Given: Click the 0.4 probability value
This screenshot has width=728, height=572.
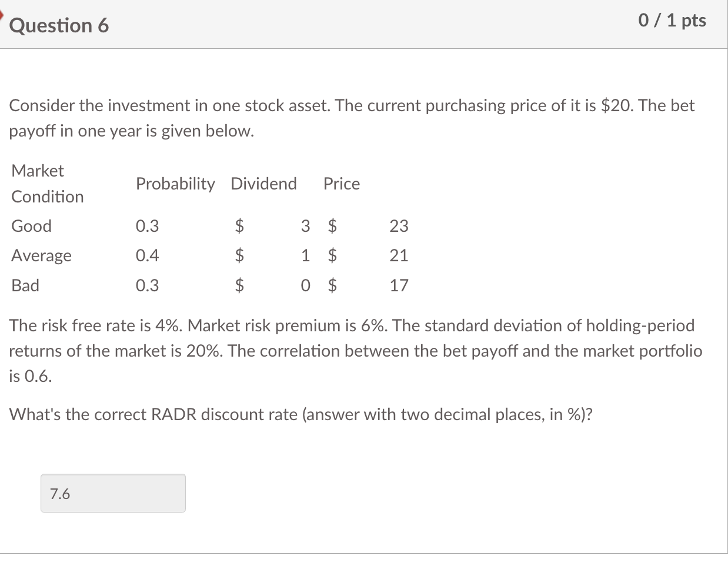Looking at the screenshot, I should pyautogui.click(x=147, y=255).
